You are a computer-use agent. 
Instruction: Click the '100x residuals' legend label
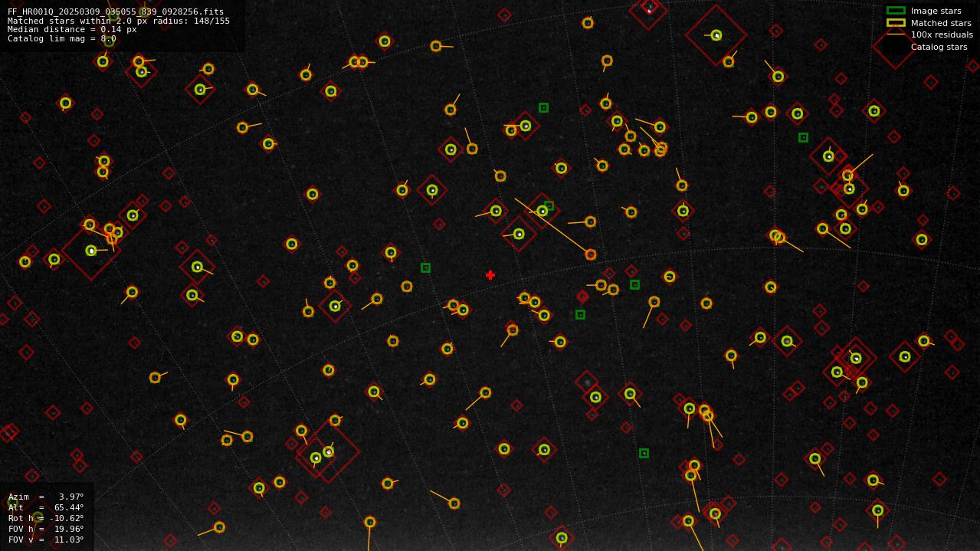click(942, 34)
